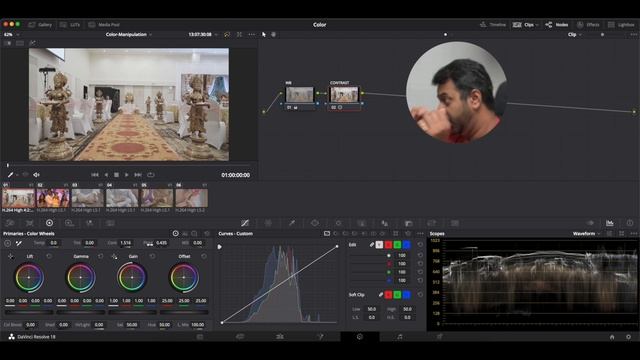Select clip thumbnail 06
Viewport: 640px width, 360px height.
pyautogui.click(x=191, y=198)
